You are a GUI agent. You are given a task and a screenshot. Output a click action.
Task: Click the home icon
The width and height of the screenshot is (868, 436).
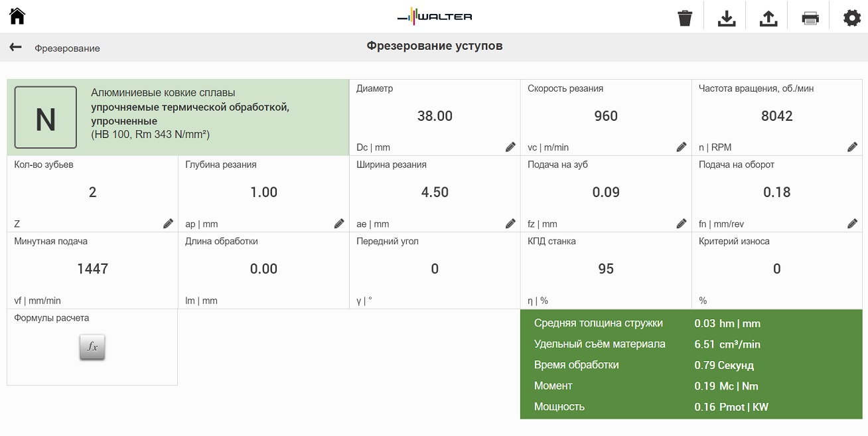point(17,17)
